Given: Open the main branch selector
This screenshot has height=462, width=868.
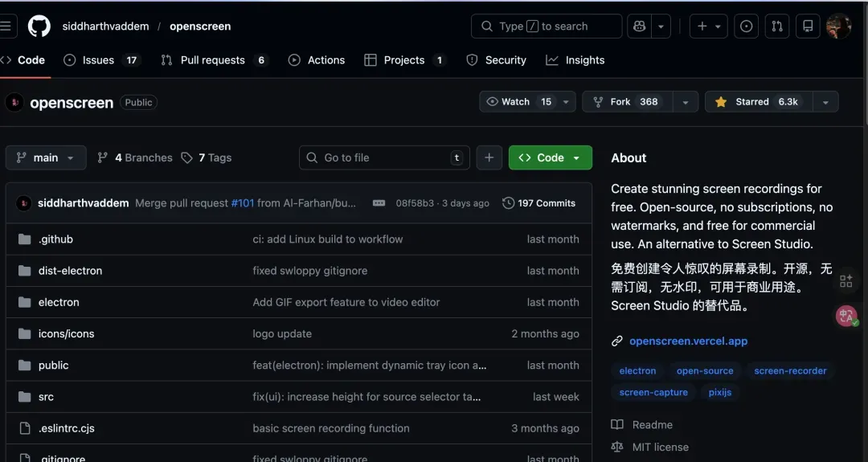Looking at the screenshot, I should click(46, 157).
